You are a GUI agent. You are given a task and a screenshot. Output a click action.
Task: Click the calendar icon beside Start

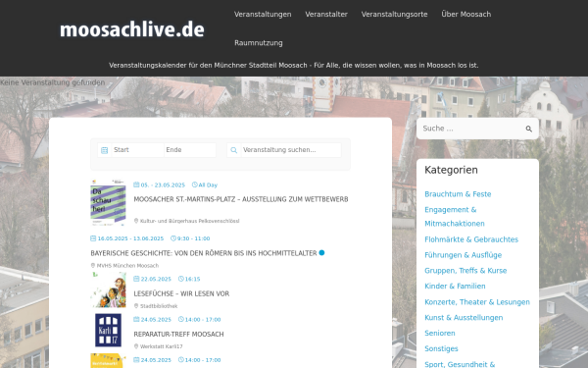104,150
